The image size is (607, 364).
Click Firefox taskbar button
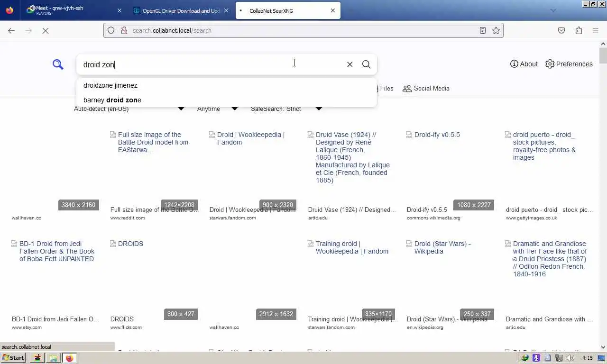click(x=70, y=358)
